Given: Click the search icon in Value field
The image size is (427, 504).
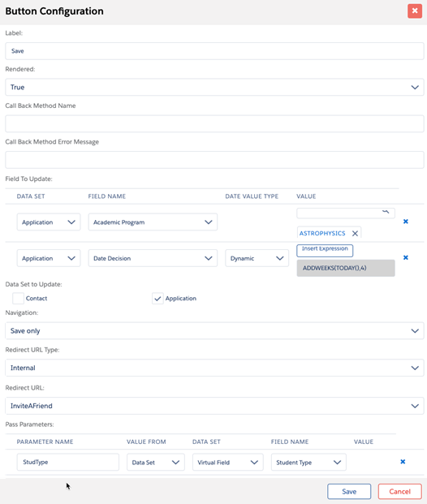Looking at the screenshot, I should click(386, 212).
